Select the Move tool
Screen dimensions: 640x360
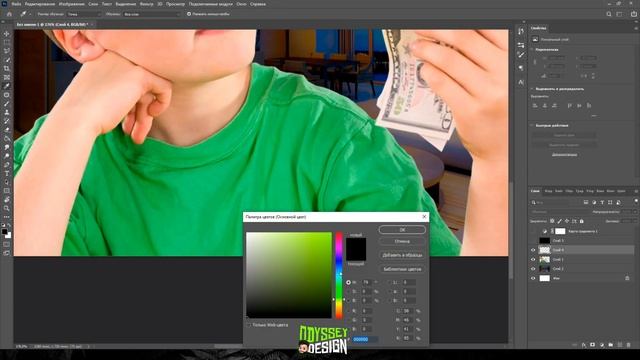coord(7,33)
